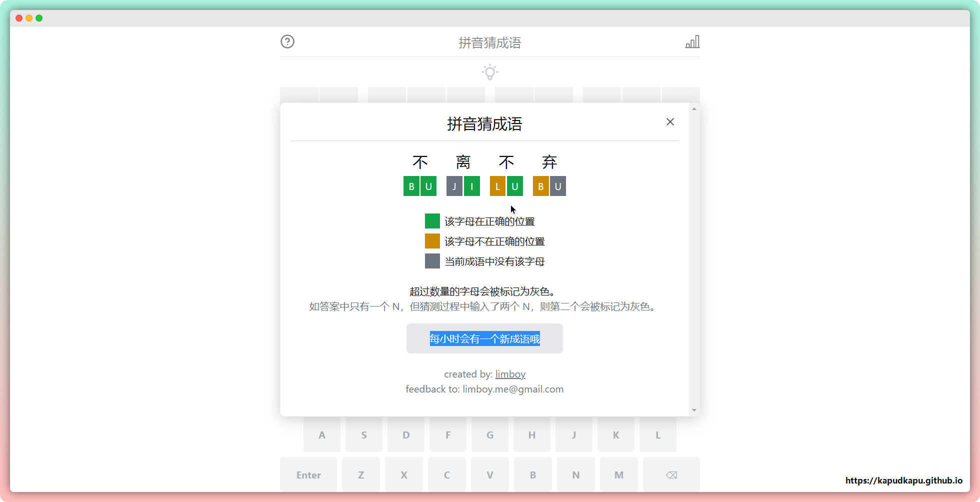980x502 pixels.
Task: Click the green B example tile
Action: tap(411, 186)
